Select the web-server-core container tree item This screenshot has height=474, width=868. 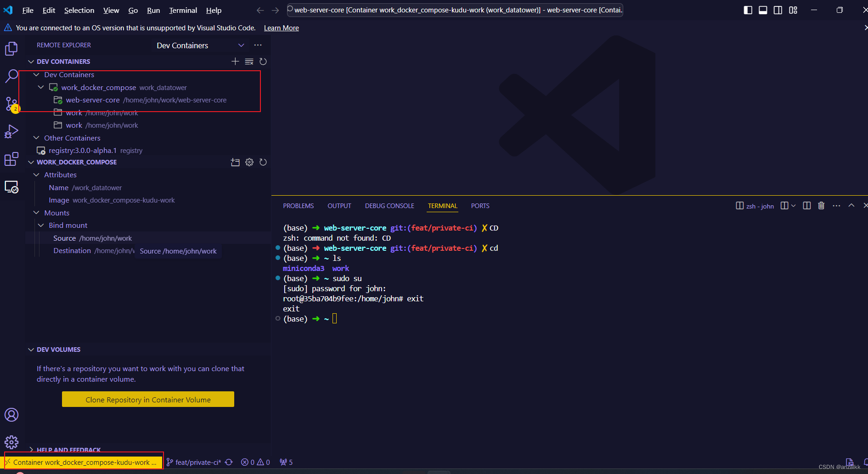click(93, 100)
